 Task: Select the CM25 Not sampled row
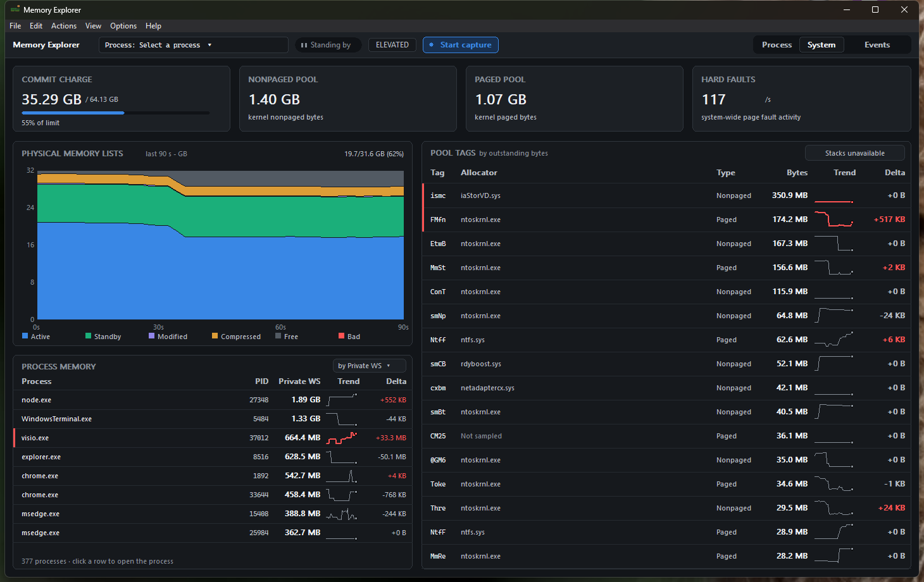point(666,436)
